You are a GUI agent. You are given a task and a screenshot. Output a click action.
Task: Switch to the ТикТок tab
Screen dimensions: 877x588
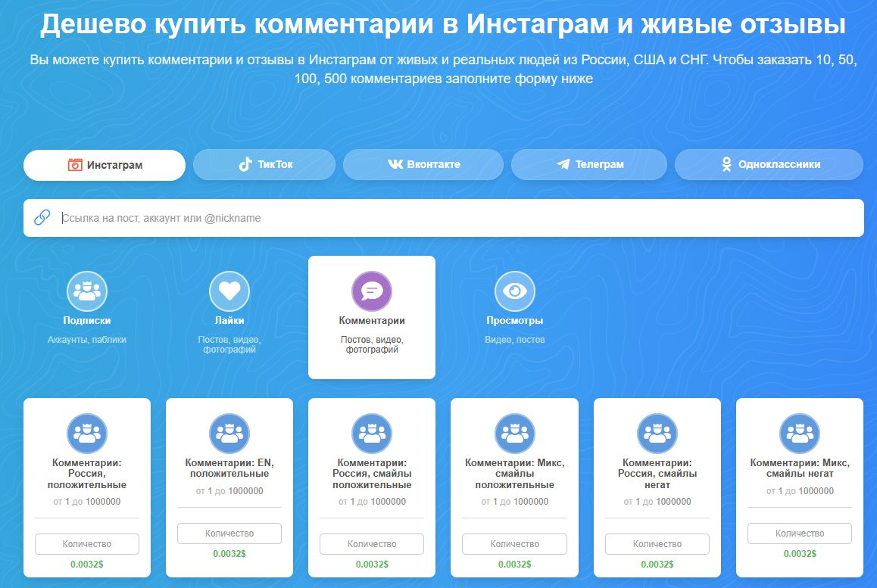click(264, 164)
